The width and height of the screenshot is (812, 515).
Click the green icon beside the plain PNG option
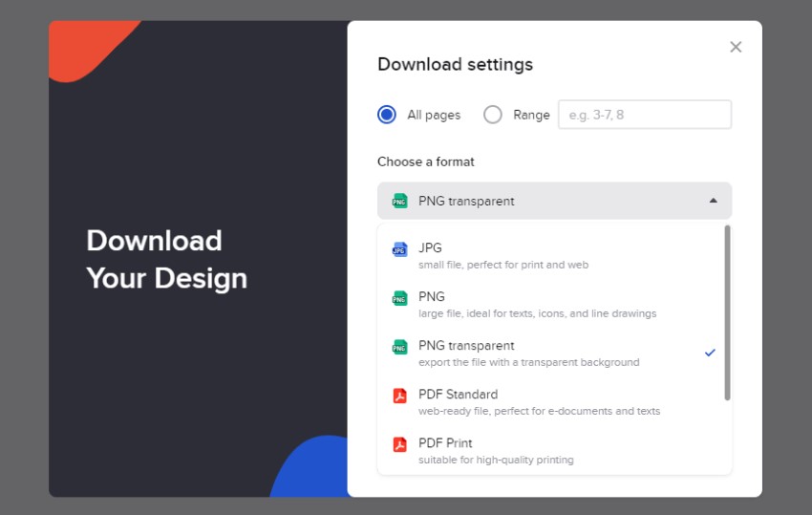click(x=399, y=298)
